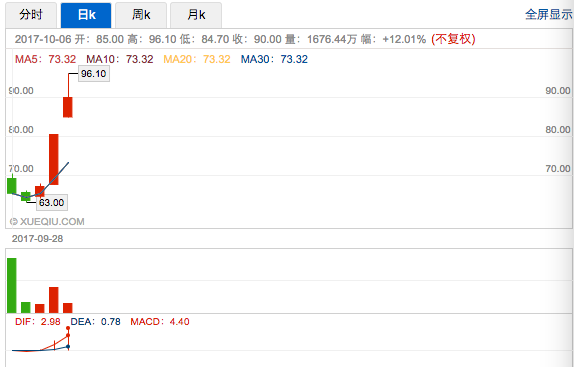Click the blue DEA marker dot on MACD chart
574x367 pixels.
click(x=68, y=347)
